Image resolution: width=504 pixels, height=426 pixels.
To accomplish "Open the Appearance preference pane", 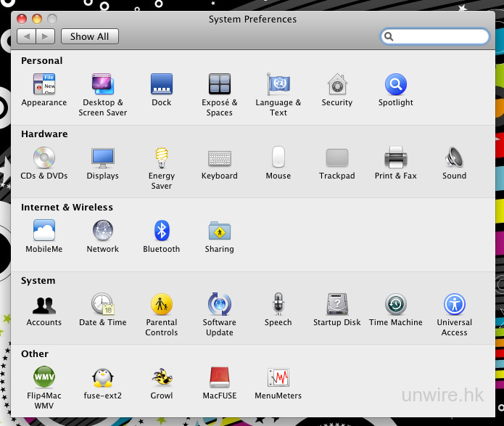I will 44,85.
